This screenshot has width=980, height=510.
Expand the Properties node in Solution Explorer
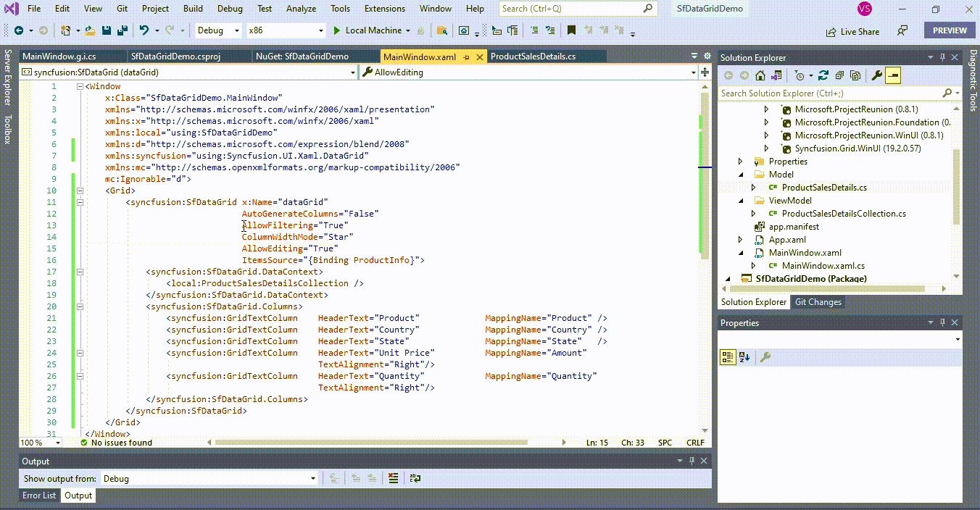pyautogui.click(x=740, y=162)
